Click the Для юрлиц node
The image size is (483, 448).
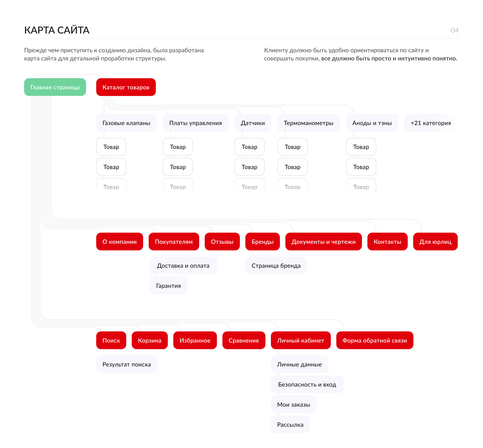click(435, 242)
